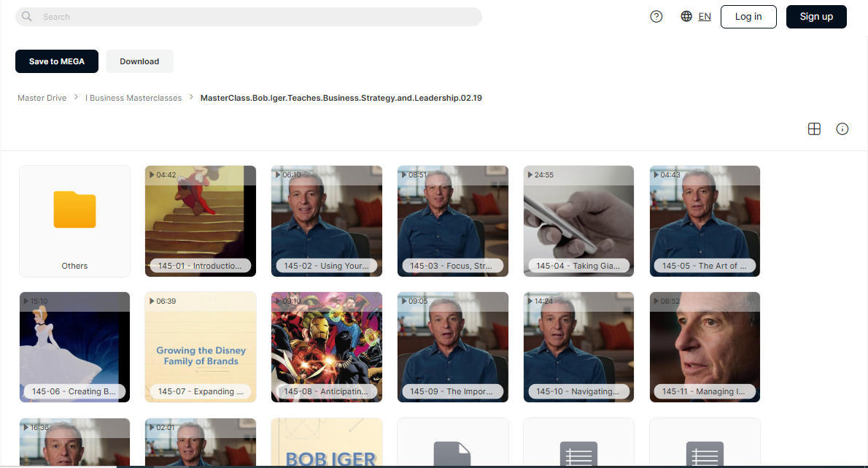Image resolution: width=868 pixels, height=468 pixels.
Task: Click the 145-04 - Taking Gia... label
Action: pos(578,266)
